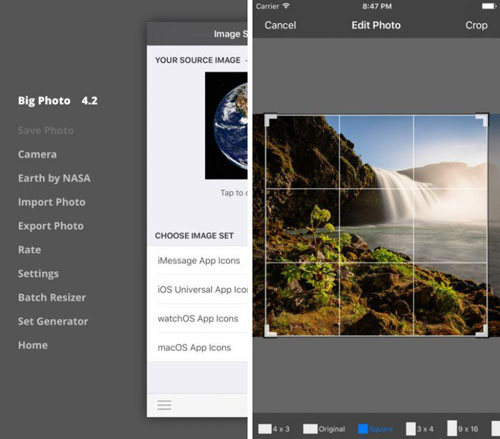Open Set Generator menu item
Screen dimensions: 500x439
point(53,321)
